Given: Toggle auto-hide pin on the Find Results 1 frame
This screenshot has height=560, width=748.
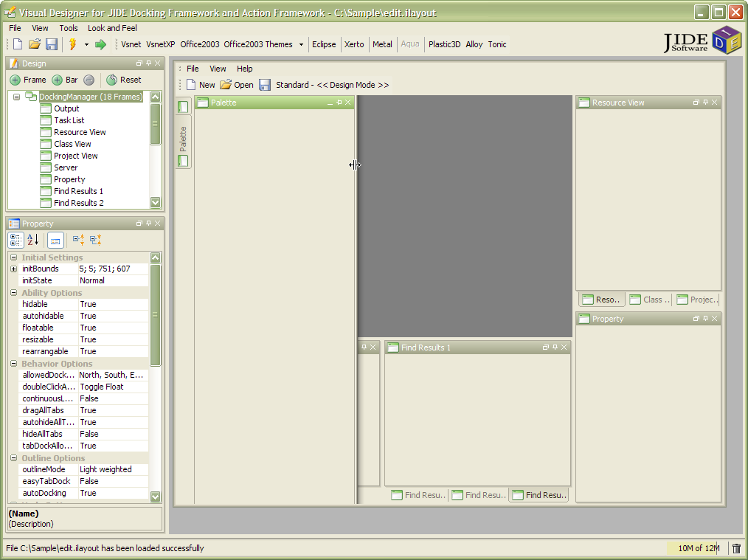Looking at the screenshot, I should pos(555,348).
